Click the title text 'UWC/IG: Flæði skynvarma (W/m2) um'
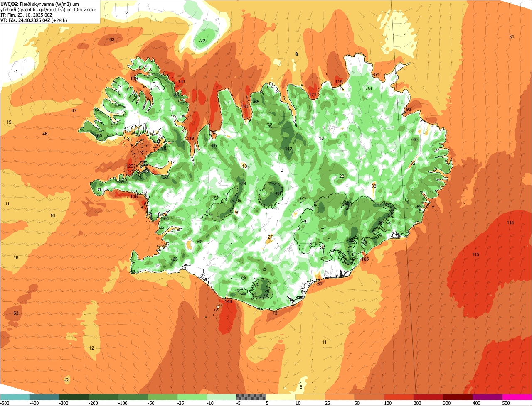Screen dimensions: 532x406 coord(40,4)
